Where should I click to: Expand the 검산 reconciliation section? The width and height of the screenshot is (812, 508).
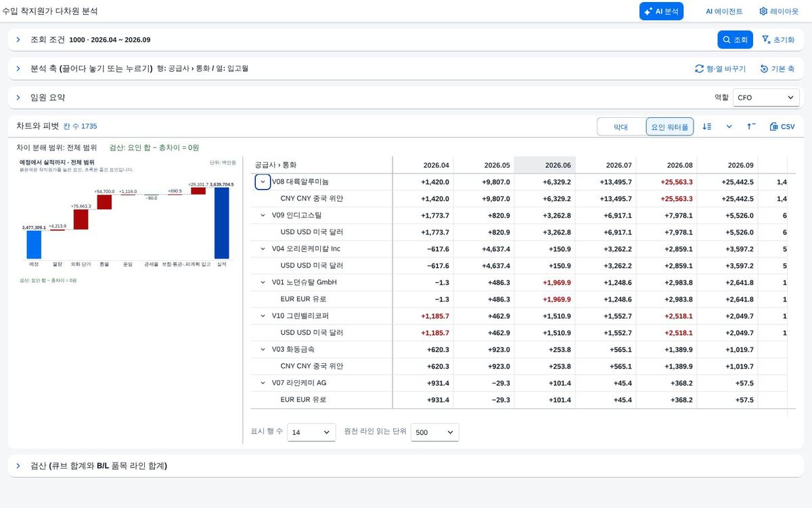pyautogui.click(x=18, y=466)
